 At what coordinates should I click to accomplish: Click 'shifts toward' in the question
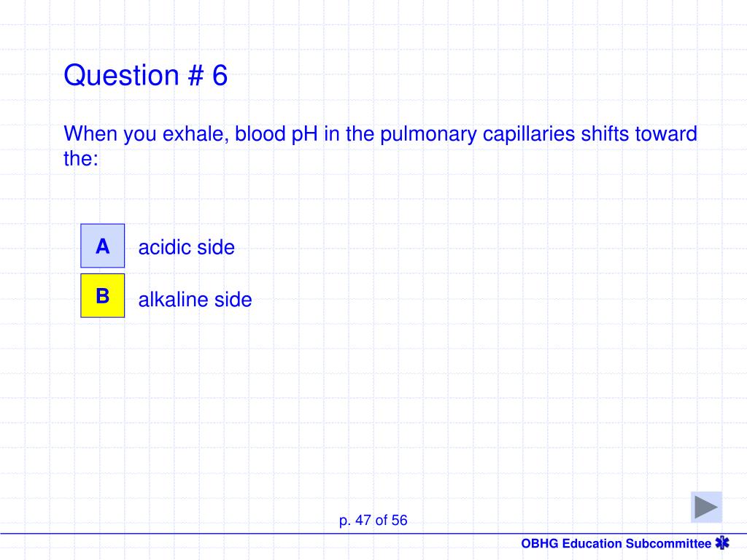[x=639, y=134]
